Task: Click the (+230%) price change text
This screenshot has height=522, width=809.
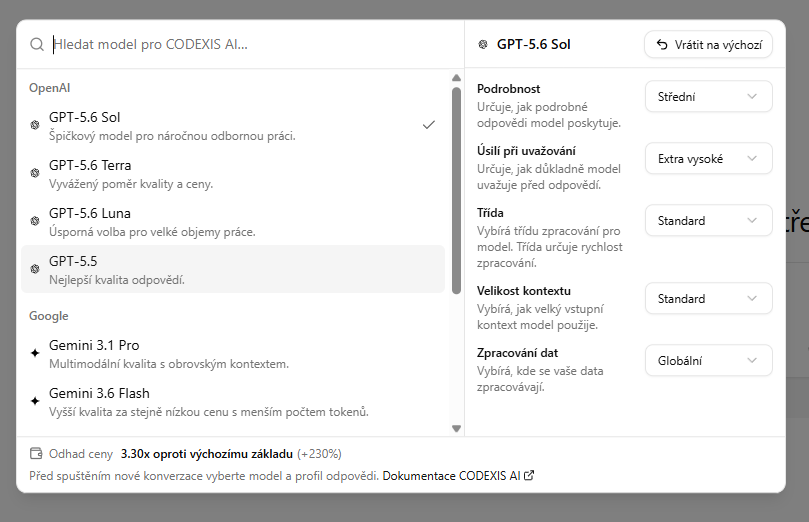Action: [x=319, y=454]
